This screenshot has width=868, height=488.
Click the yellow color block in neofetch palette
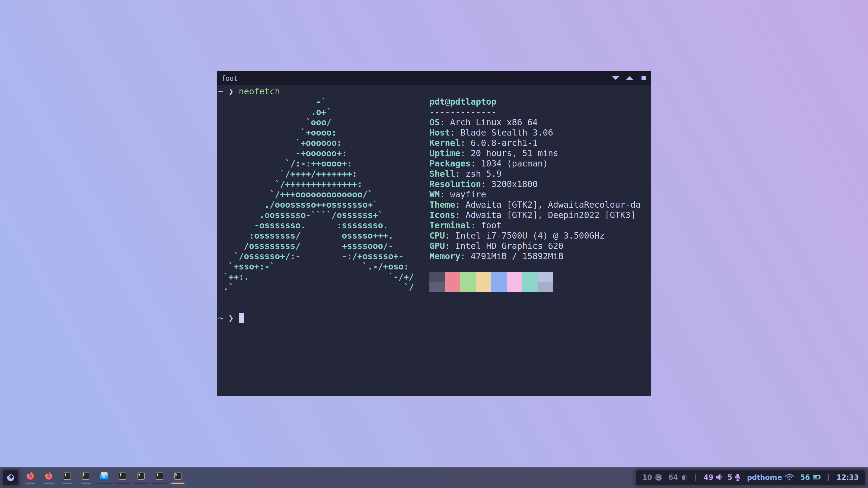click(484, 282)
